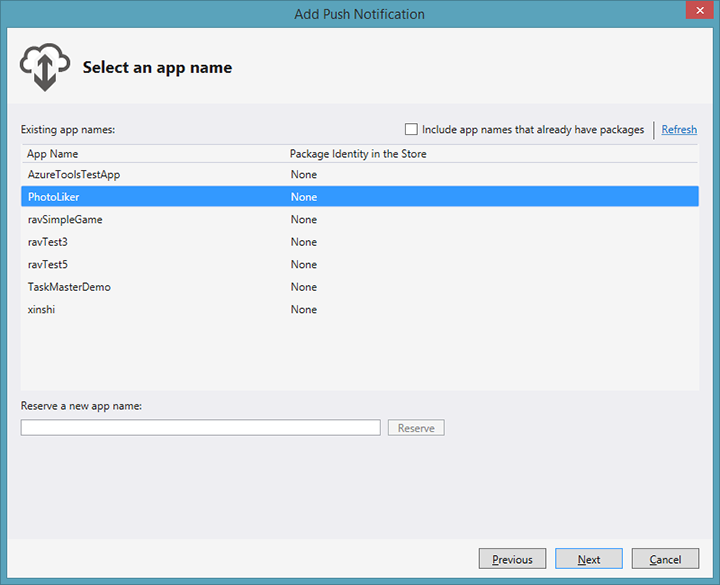Enable include app names with packages checkbox
This screenshot has width=720, height=585.
click(411, 129)
